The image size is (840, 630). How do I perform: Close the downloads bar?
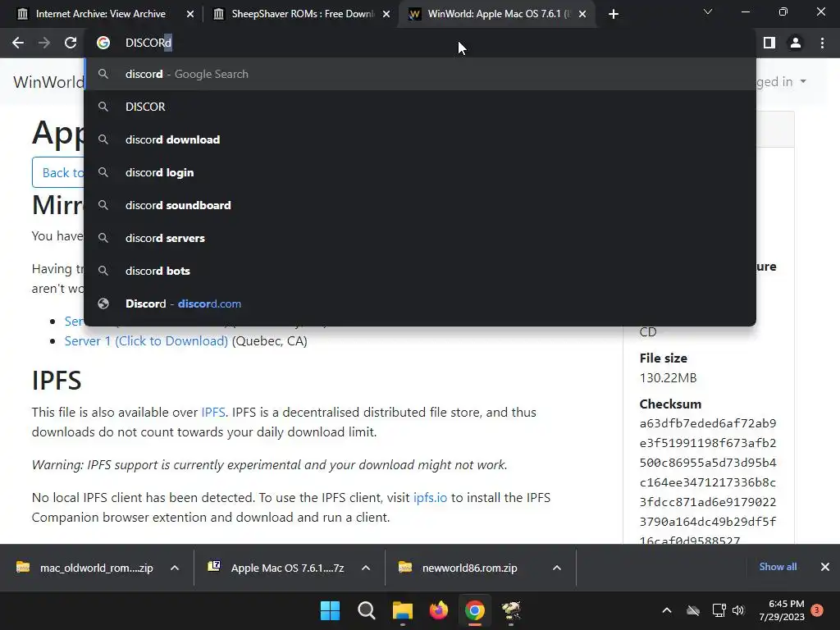click(x=825, y=567)
